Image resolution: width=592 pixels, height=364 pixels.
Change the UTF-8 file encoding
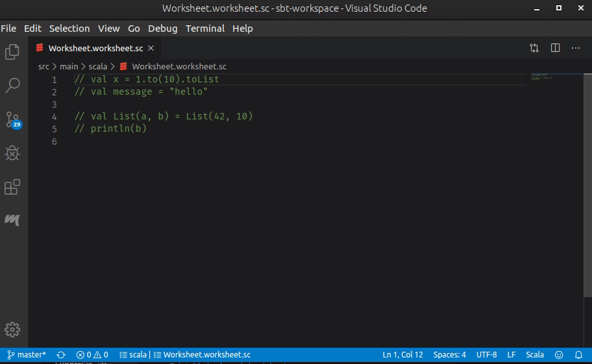coord(486,354)
